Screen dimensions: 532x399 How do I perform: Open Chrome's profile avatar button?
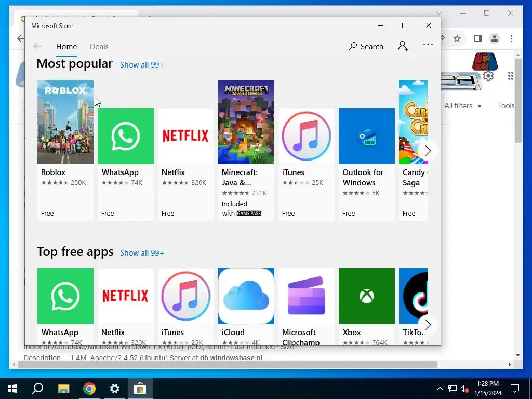495,38
